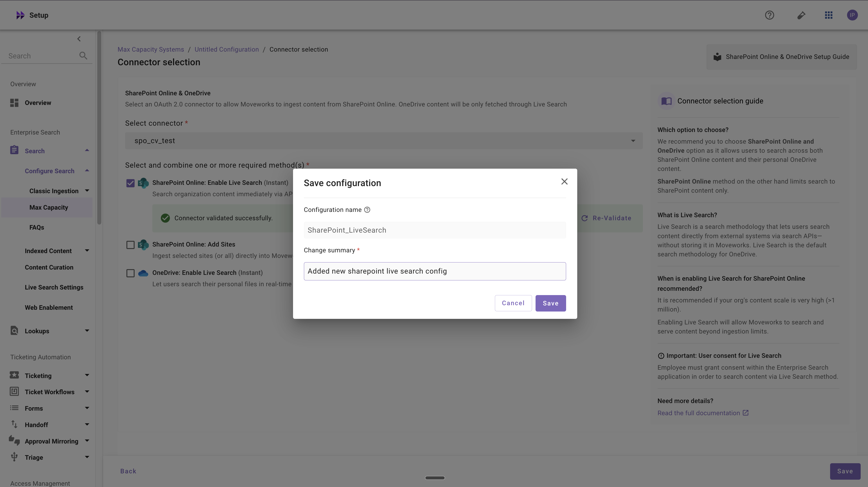
Task: Click the Configuration name field
Action: [x=435, y=230]
